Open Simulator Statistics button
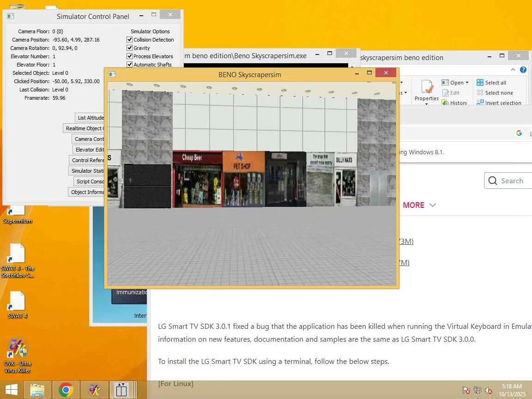This screenshot has height=399, width=532. click(86, 171)
